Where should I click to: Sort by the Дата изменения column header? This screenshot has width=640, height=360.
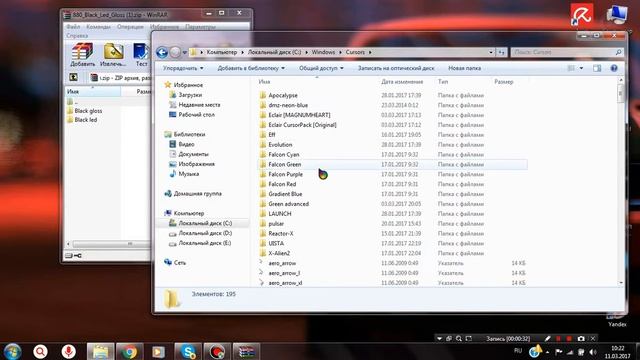[402, 82]
